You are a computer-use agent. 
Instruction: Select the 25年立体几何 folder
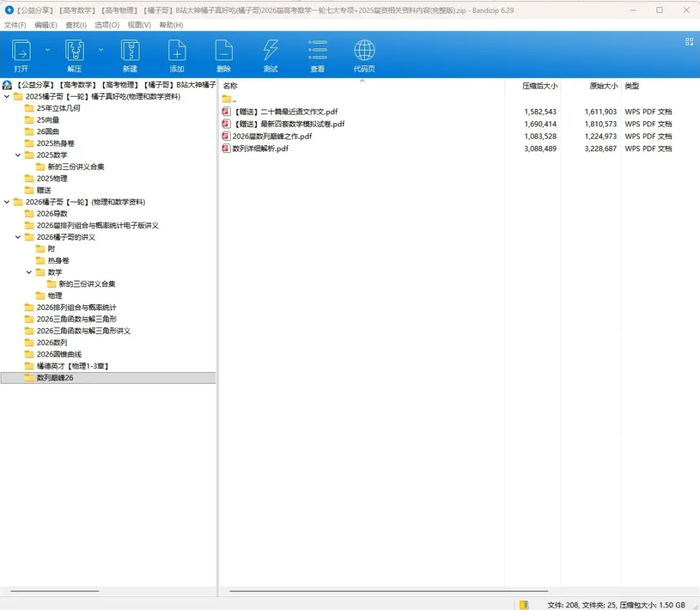coord(52,108)
